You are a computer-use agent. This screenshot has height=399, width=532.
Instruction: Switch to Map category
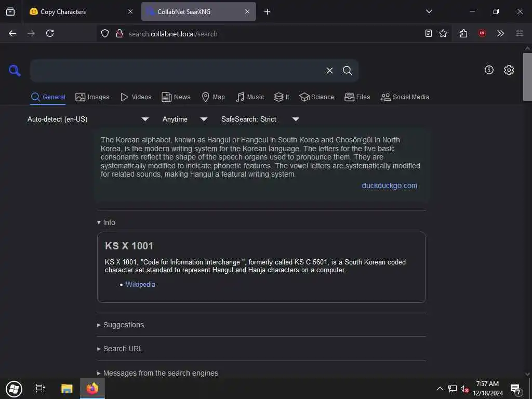click(213, 97)
